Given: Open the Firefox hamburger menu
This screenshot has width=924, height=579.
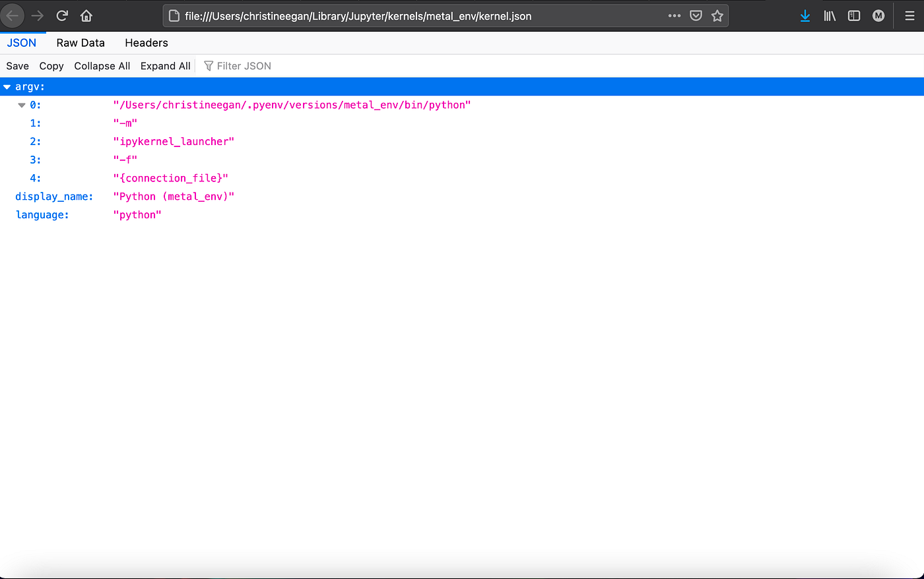Looking at the screenshot, I should tap(909, 16).
